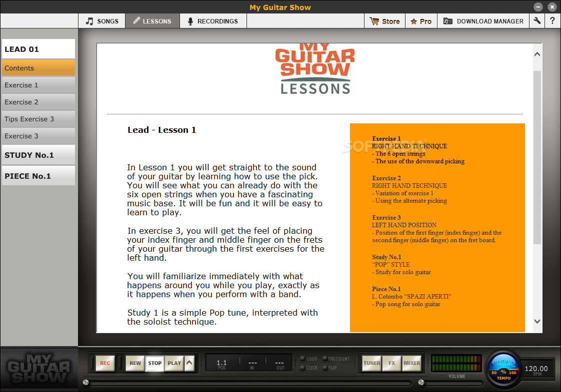Viewport: 561px width, 392px height.
Task: Click the IN loop point display
Action: [252, 365]
